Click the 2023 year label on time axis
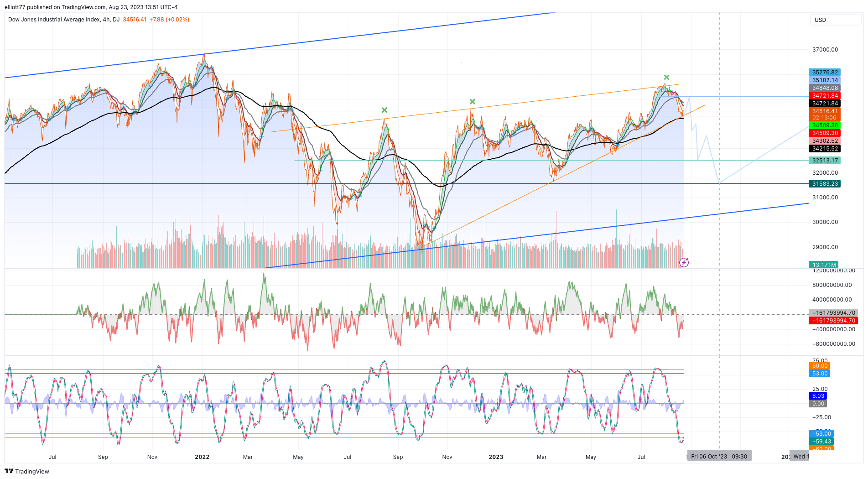 496,457
